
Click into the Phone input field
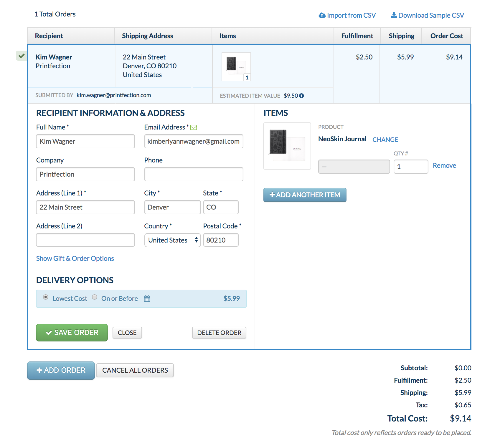194,174
